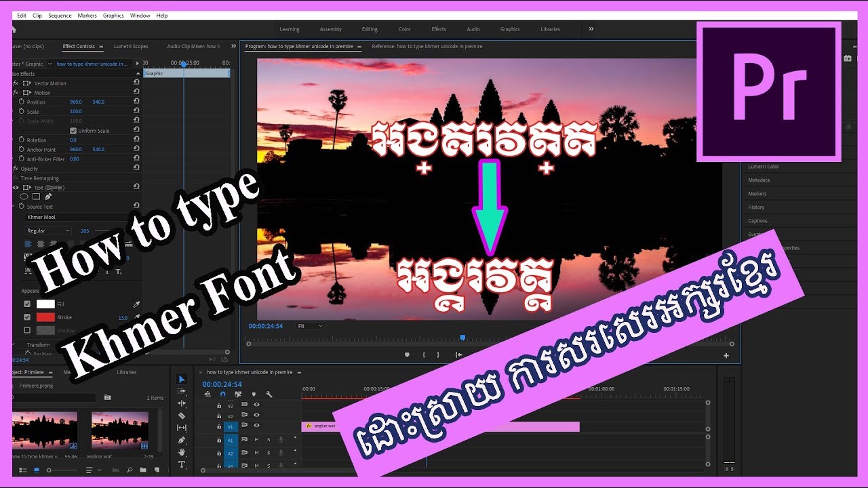Open the Libraries tab in Project panel
Image resolution: width=868 pixels, height=488 pixels.
click(x=126, y=372)
